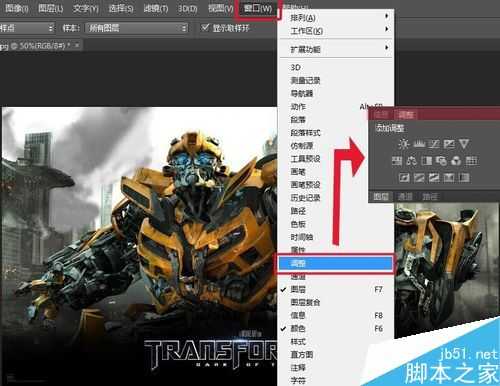500x386 pixels.
Task: Choose 调整 in the Window menu
Action: pos(336,263)
